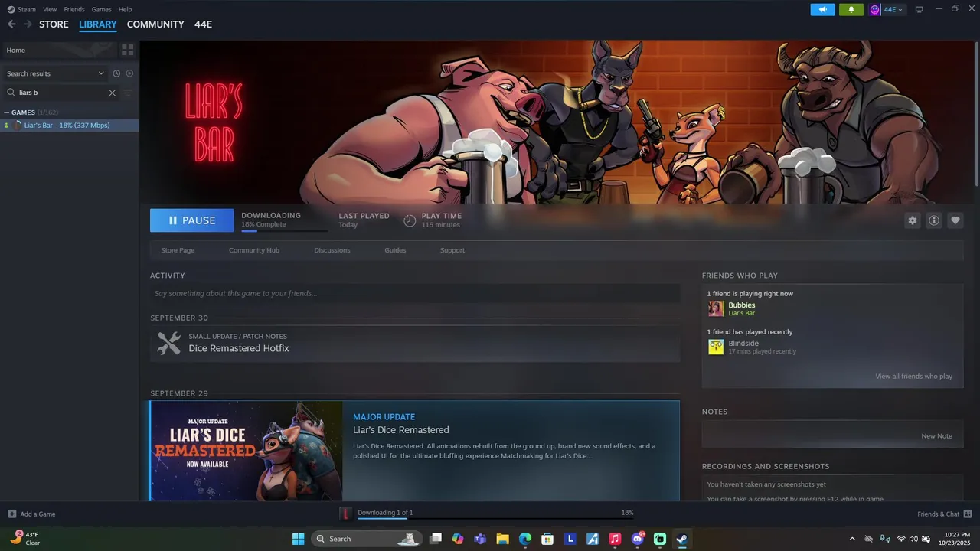Open the Discussions link

click(x=332, y=250)
